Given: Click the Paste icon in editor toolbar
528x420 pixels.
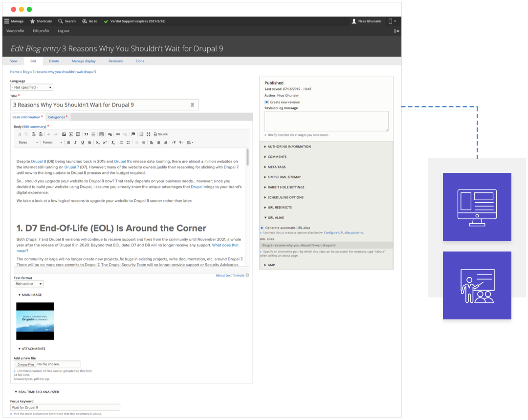Looking at the screenshot, I should pos(34,134).
